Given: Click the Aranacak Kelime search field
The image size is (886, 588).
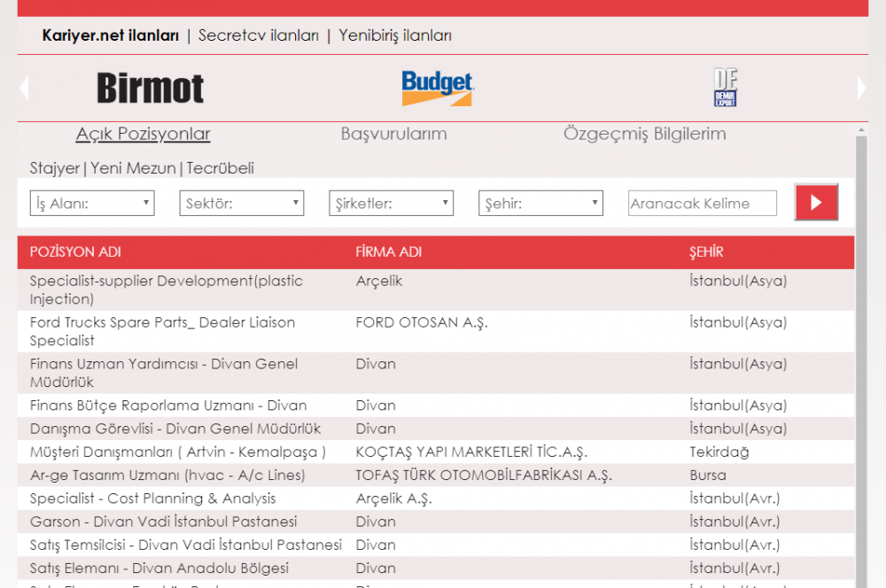Looking at the screenshot, I should point(703,202).
